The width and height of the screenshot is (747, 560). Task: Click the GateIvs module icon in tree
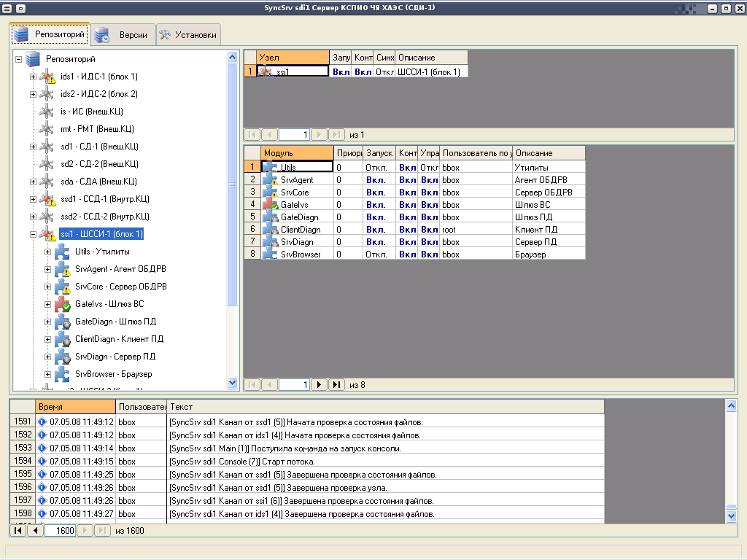(x=62, y=304)
